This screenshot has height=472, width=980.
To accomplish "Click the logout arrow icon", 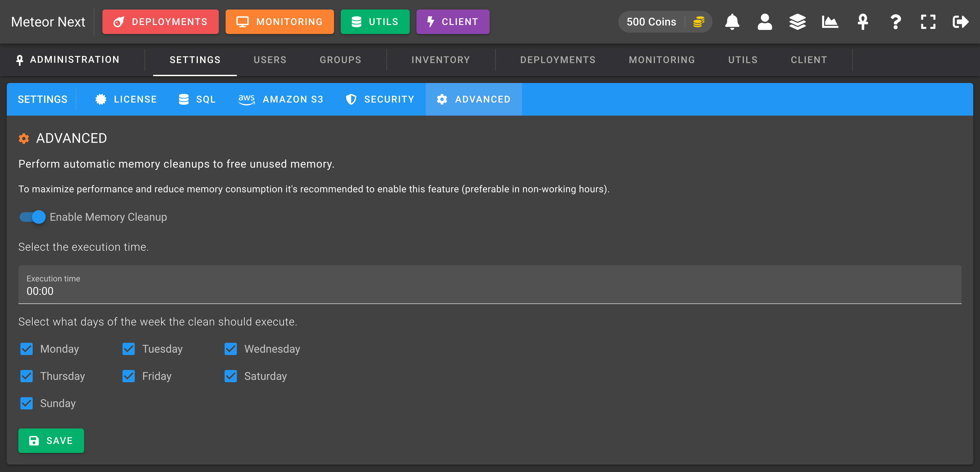I will click(961, 22).
